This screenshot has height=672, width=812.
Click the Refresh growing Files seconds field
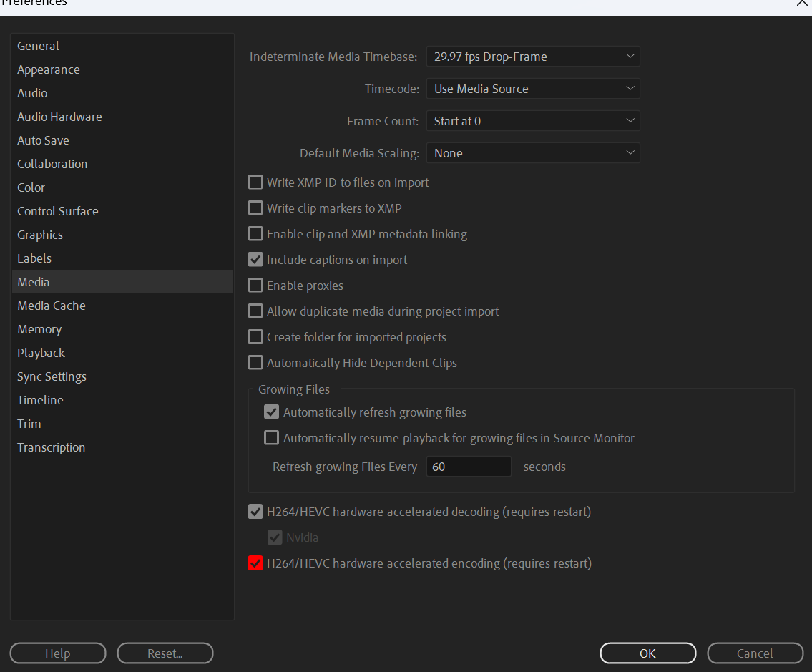pos(469,467)
